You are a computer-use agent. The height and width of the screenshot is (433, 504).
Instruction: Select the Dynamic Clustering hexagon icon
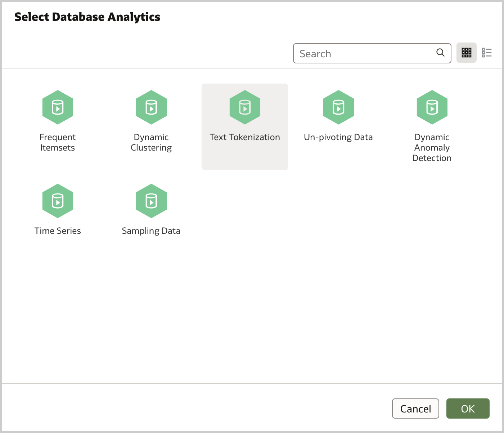click(151, 107)
